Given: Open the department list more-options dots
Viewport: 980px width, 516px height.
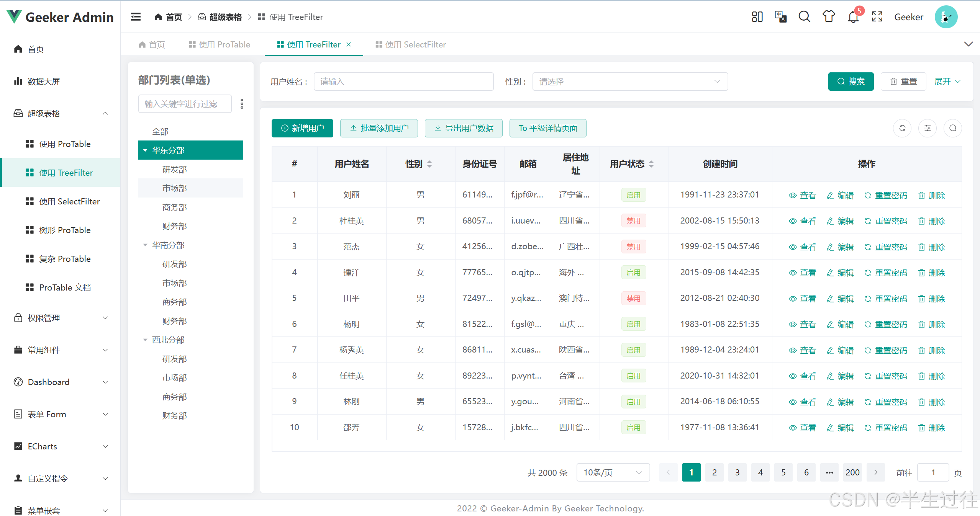Looking at the screenshot, I should [x=242, y=104].
